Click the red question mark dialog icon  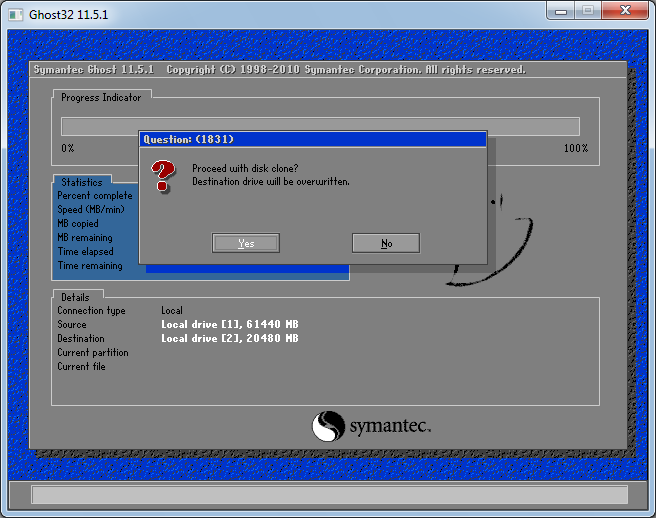point(163,176)
